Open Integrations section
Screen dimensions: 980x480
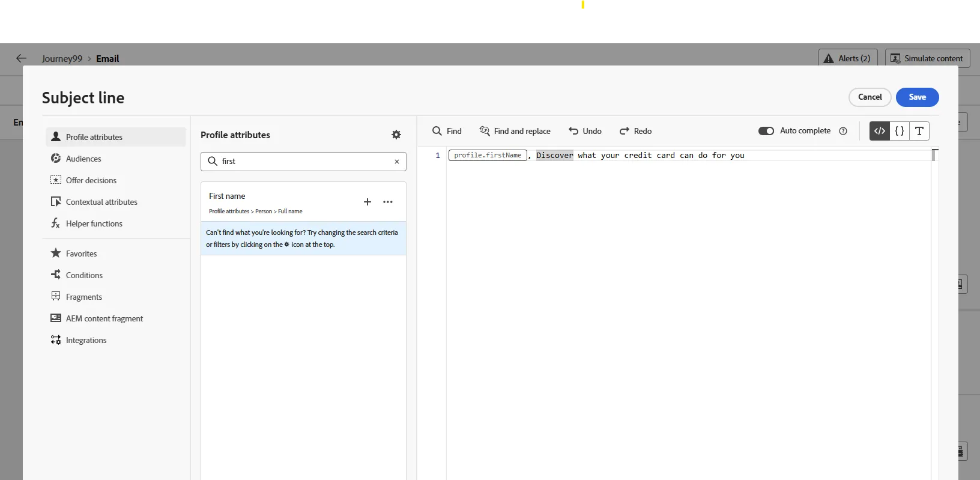116,340
